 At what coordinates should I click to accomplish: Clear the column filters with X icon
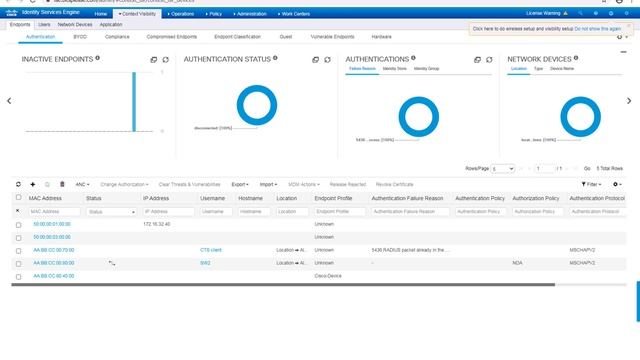(18, 211)
